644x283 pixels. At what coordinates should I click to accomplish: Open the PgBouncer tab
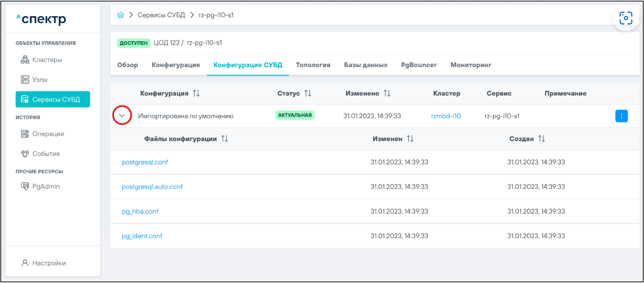pyautogui.click(x=419, y=65)
